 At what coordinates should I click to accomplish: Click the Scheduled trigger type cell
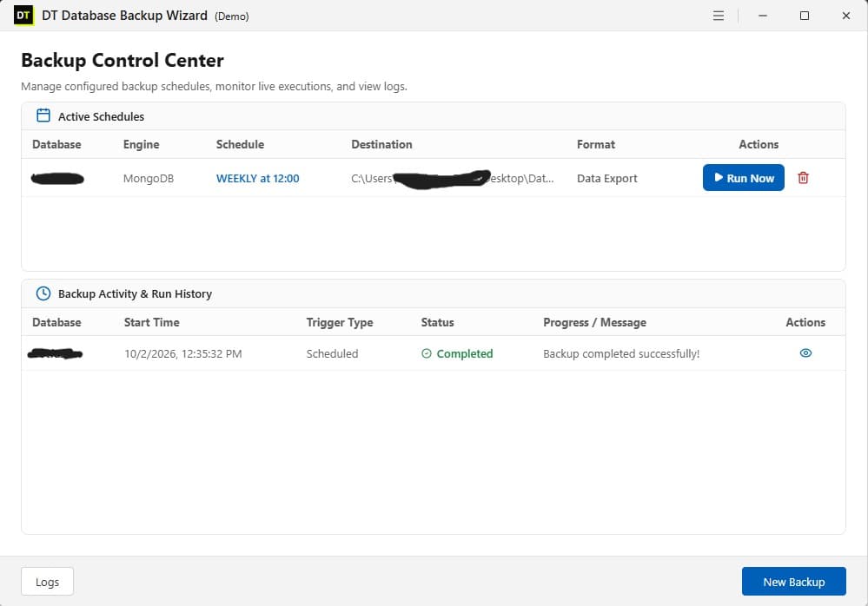click(332, 353)
